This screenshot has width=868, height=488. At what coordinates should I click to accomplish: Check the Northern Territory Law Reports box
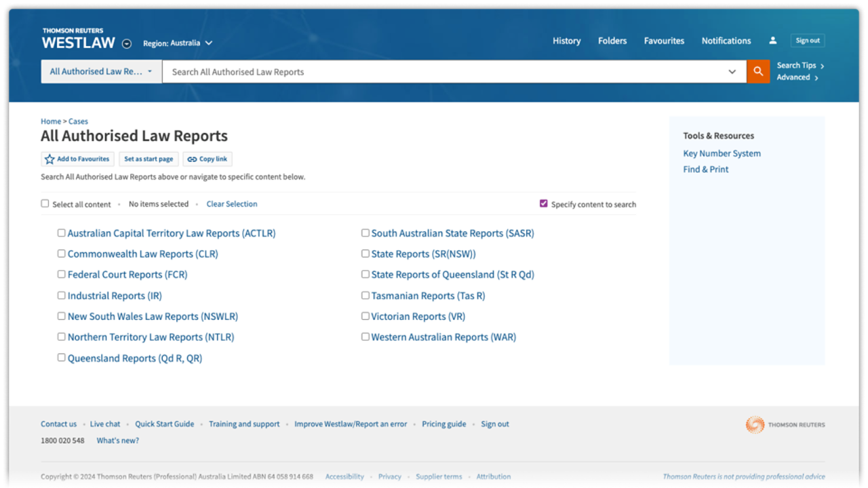(x=61, y=336)
